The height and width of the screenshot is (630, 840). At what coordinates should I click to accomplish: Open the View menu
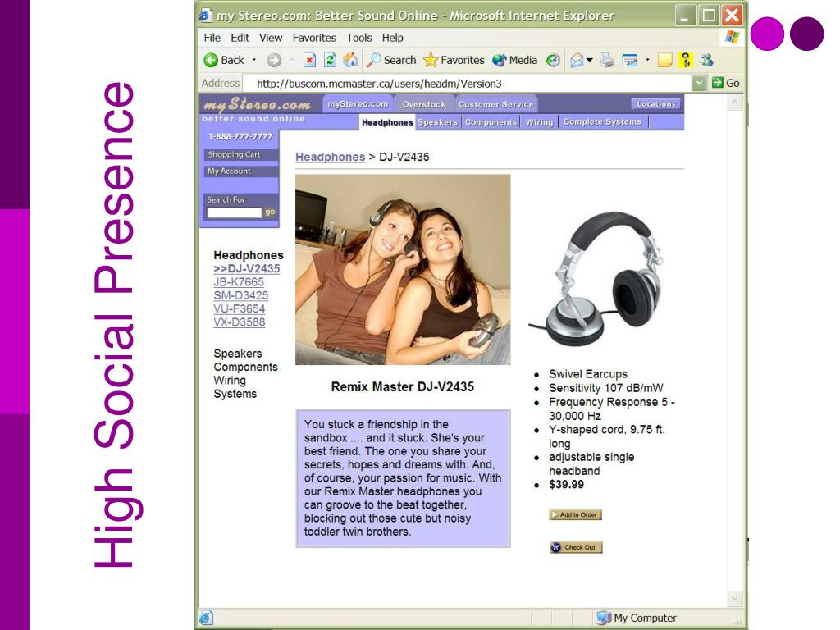(271, 38)
